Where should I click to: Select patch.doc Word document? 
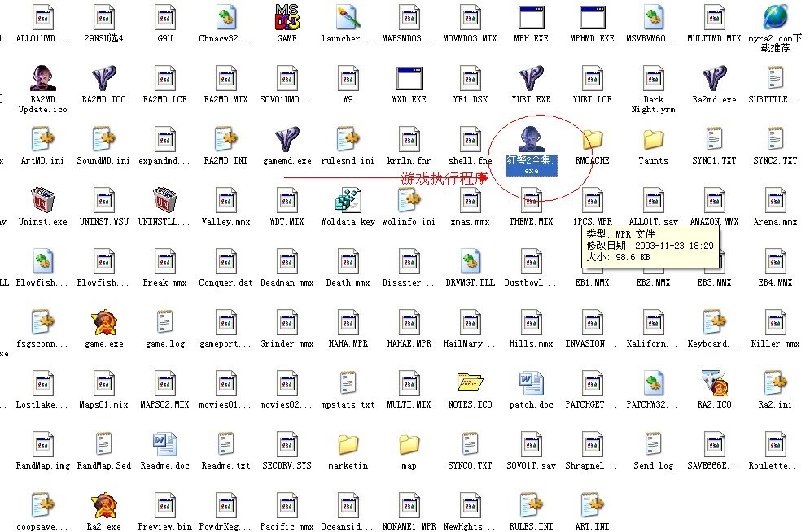click(531, 383)
